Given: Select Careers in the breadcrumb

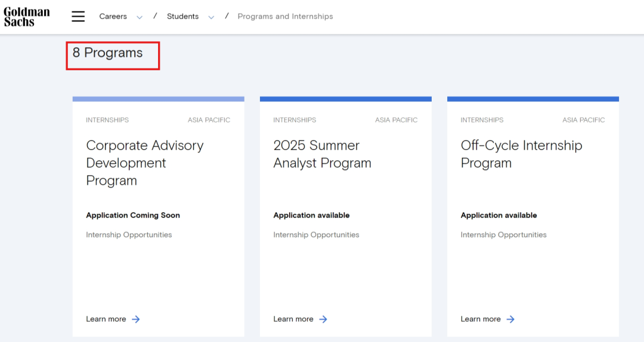Looking at the screenshot, I should click(x=113, y=17).
